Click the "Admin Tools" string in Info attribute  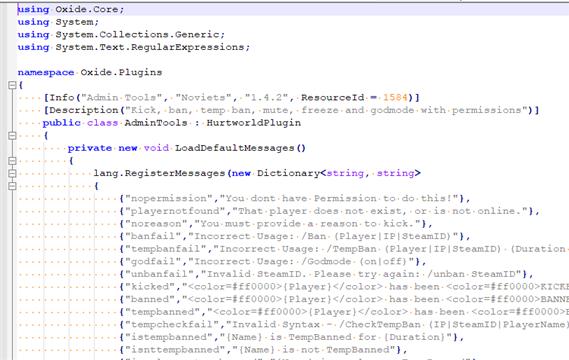pos(121,98)
